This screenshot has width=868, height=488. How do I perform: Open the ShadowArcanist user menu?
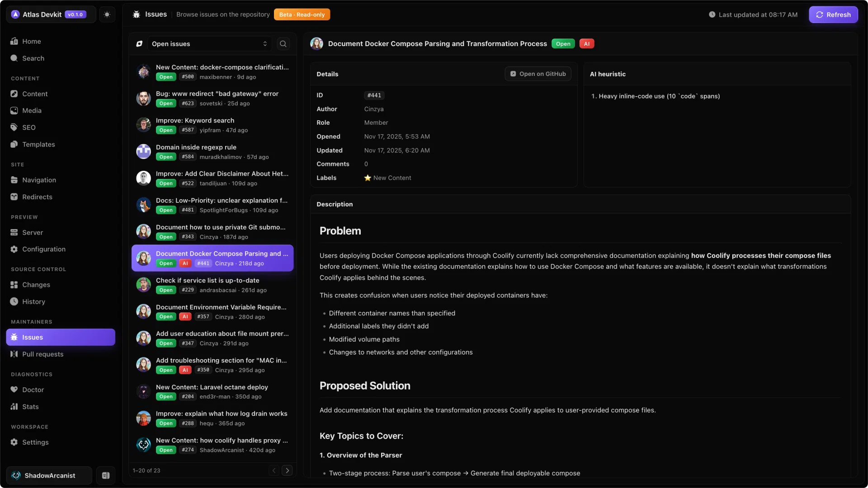coord(49,475)
